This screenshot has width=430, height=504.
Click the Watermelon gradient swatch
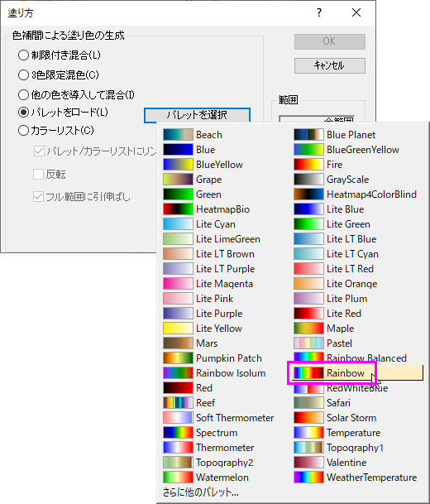point(178,477)
